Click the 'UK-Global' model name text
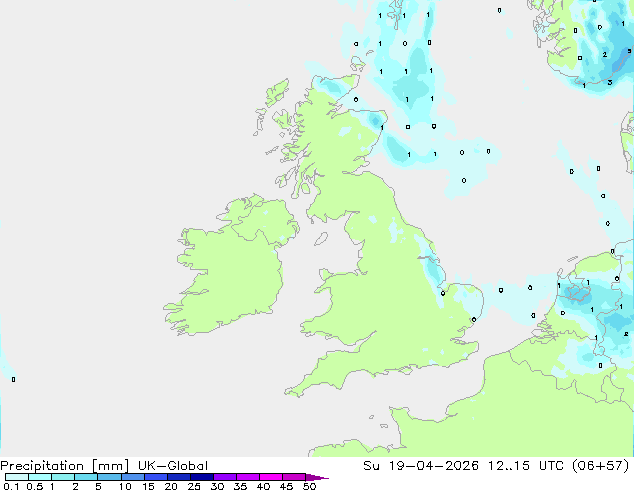 pos(173,466)
